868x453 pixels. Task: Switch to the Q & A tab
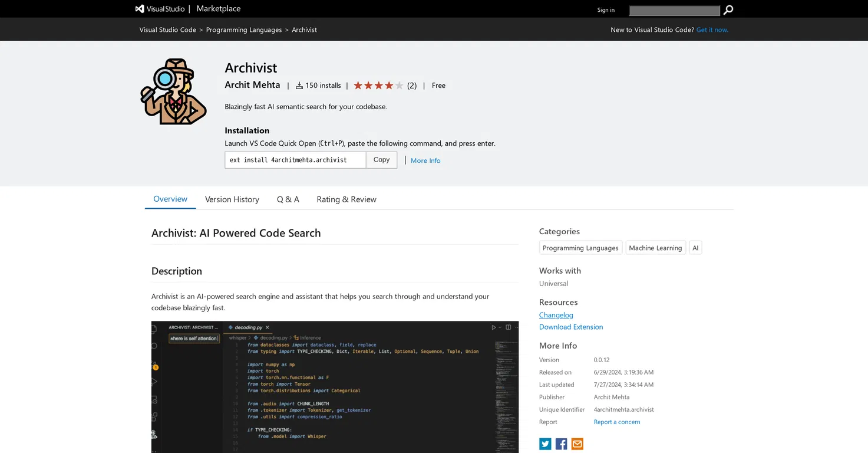pyautogui.click(x=288, y=199)
